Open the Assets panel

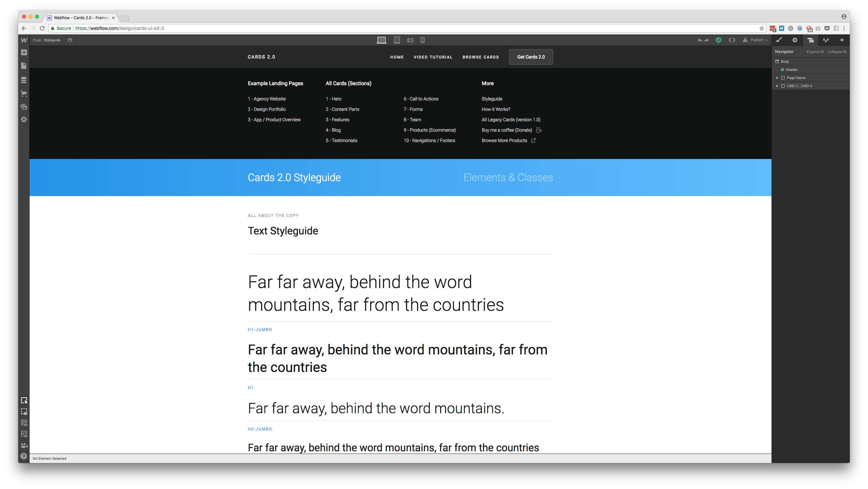24,107
